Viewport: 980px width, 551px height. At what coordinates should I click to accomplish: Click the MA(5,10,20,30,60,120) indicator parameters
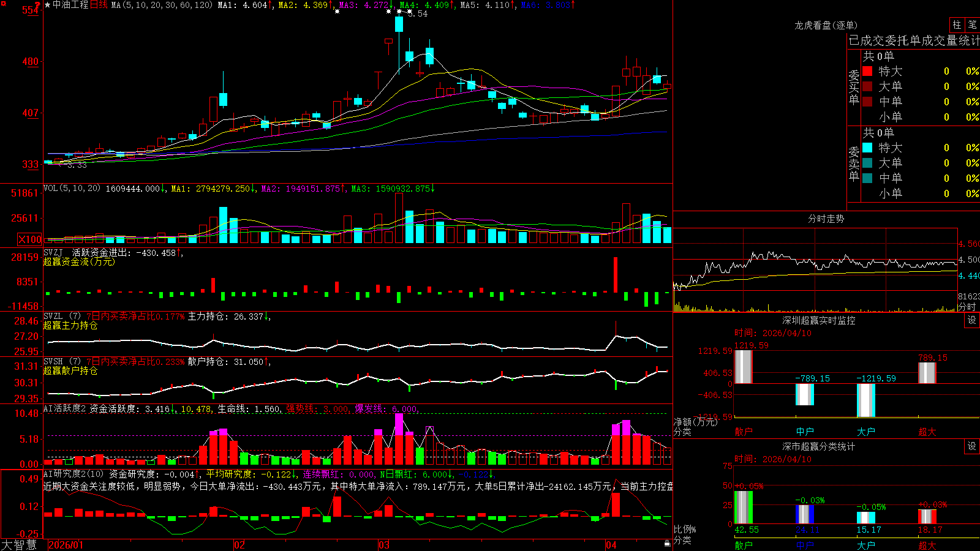pos(162,5)
